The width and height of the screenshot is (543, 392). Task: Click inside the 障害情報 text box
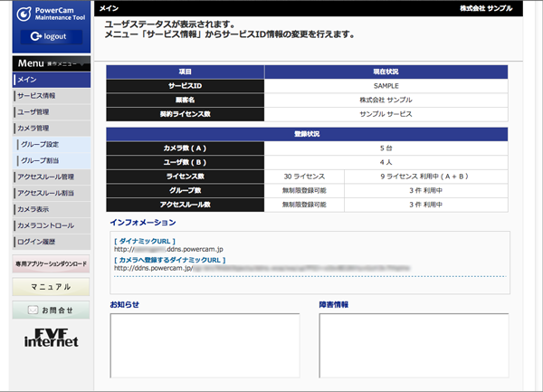413,345
